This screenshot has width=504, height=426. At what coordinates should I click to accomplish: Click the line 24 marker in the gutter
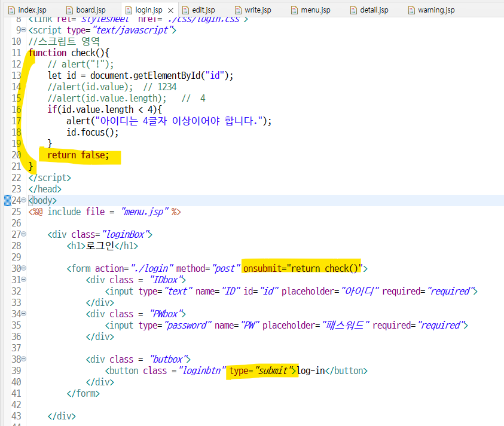[8, 200]
